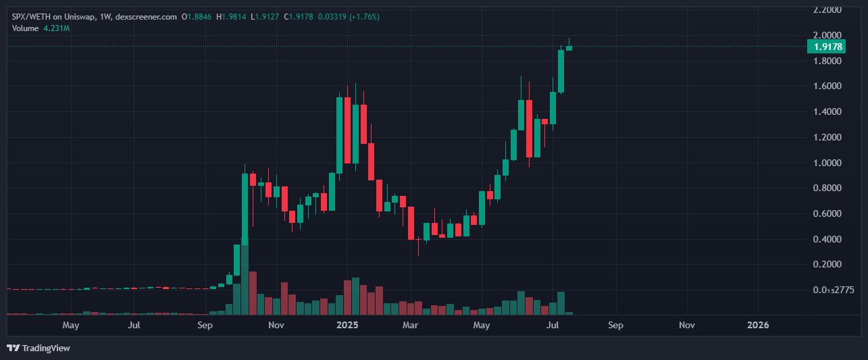Click the 0.8000 price axis label
This screenshot has height=360, width=868.
coord(827,188)
